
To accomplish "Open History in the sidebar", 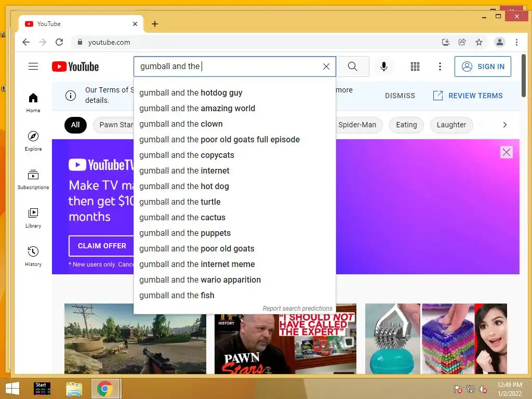I will pos(33,256).
